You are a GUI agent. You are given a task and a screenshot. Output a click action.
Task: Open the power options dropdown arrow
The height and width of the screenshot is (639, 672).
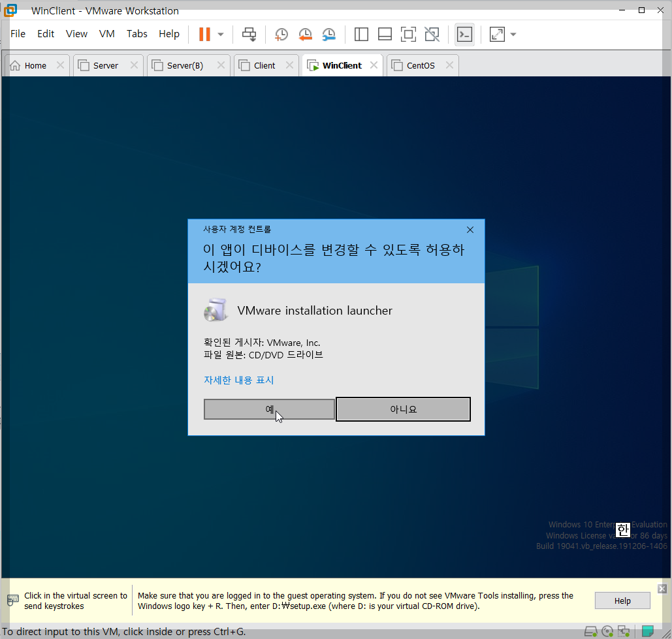coord(221,34)
